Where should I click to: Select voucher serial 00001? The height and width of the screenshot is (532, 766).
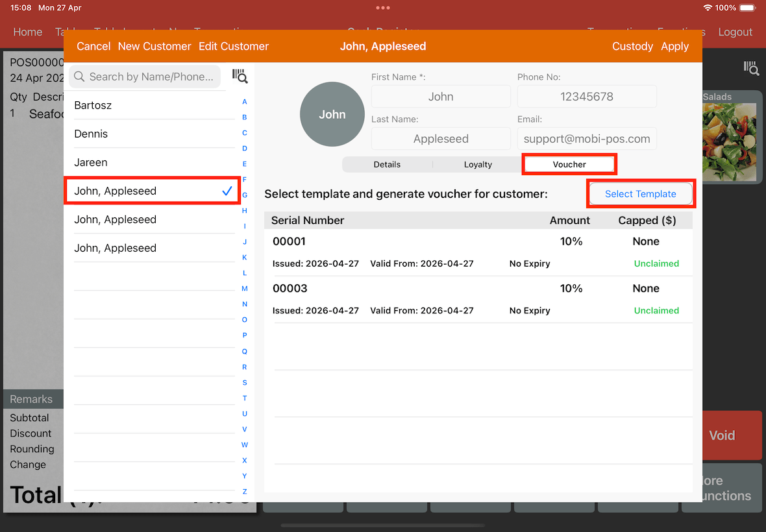478,253
